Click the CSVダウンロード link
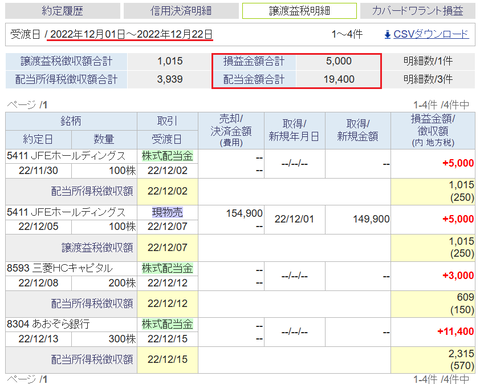 click(431, 34)
